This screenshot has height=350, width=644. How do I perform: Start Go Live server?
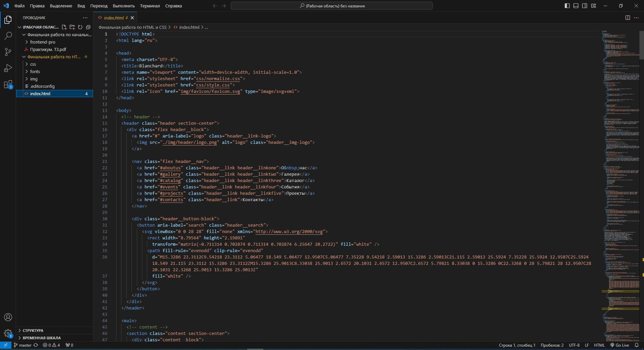tap(620, 345)
